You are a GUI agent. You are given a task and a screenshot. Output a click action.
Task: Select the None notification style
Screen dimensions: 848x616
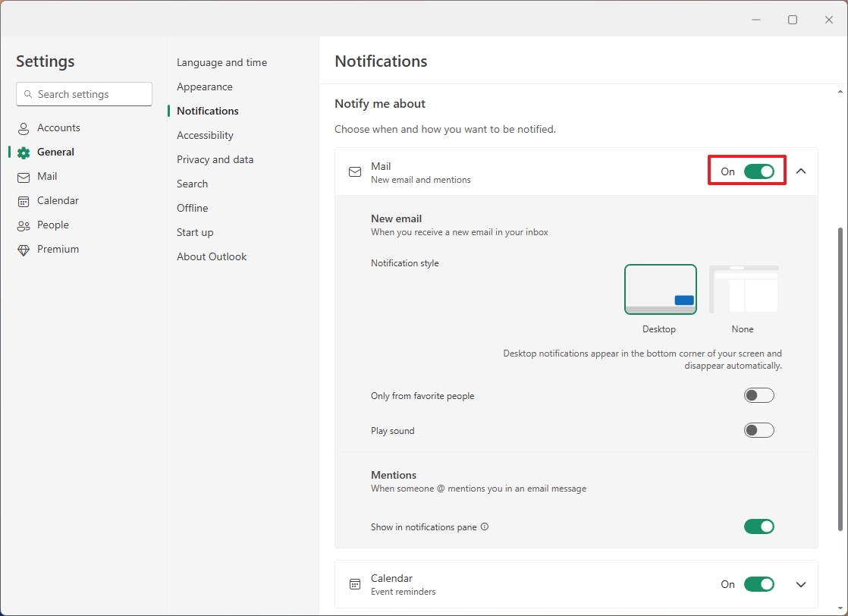click(743, 289)
